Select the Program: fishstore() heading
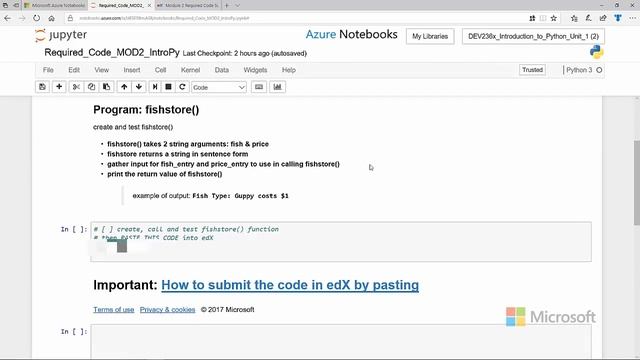The image size is (640, 360). click(146, 110)
